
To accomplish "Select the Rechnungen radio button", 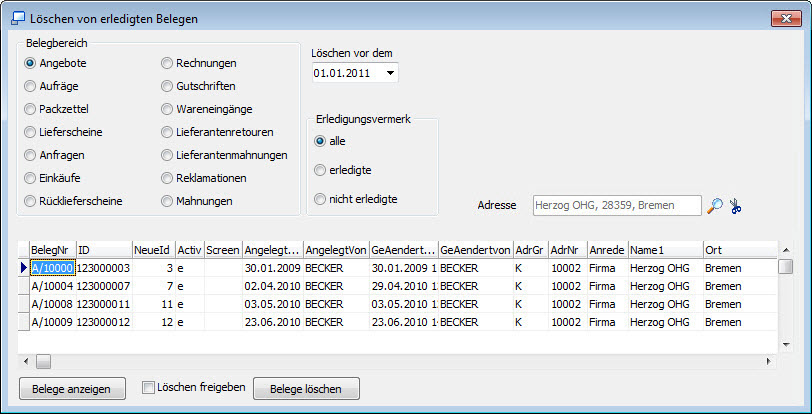I will pos(169,63).
